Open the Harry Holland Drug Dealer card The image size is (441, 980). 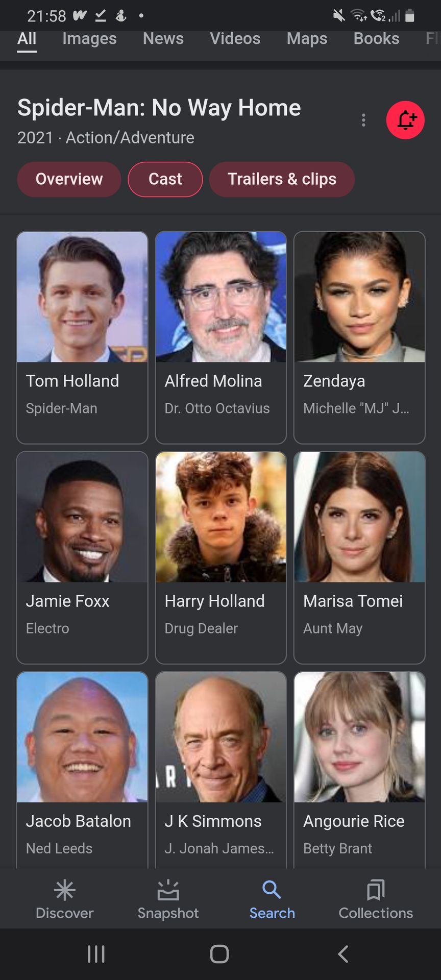click(220, 557)
